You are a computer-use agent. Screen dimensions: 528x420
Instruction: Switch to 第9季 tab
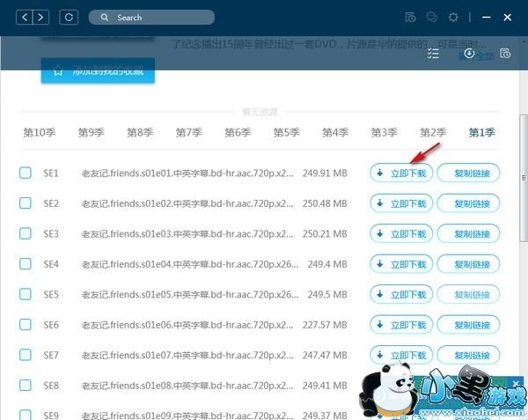tap(92, 132)
